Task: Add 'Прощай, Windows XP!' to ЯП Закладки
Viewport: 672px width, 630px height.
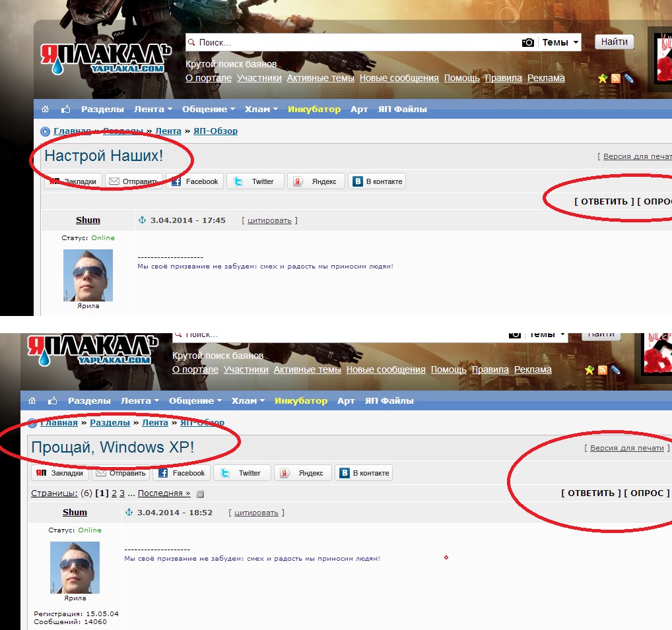Action: click(60, 473)
